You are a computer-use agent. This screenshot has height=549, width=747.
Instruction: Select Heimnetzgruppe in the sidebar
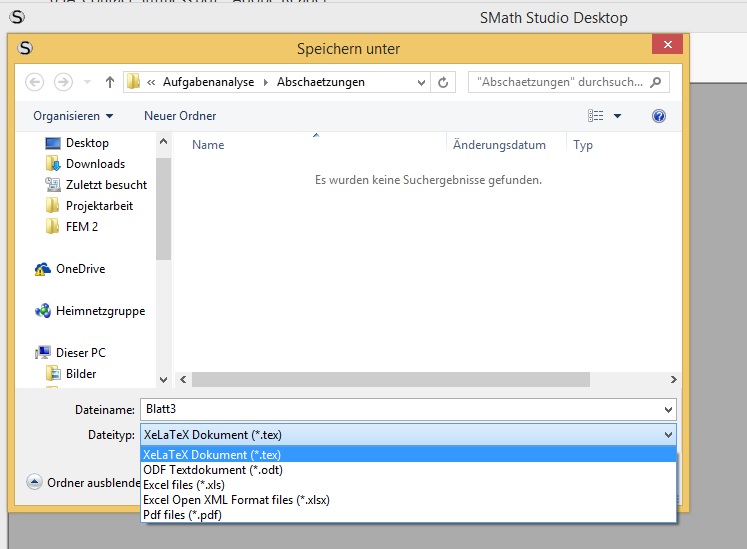[x=99, y=311]
